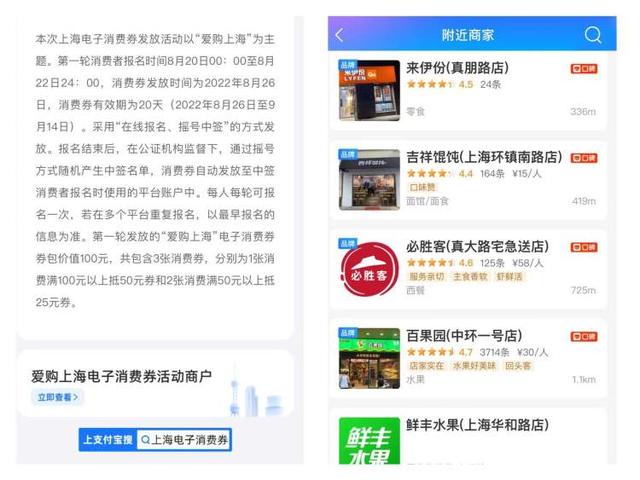Open 百果园(中环一号店) merchant title
The width and height of the screenshot is (640, 480).
coord(464,336)
